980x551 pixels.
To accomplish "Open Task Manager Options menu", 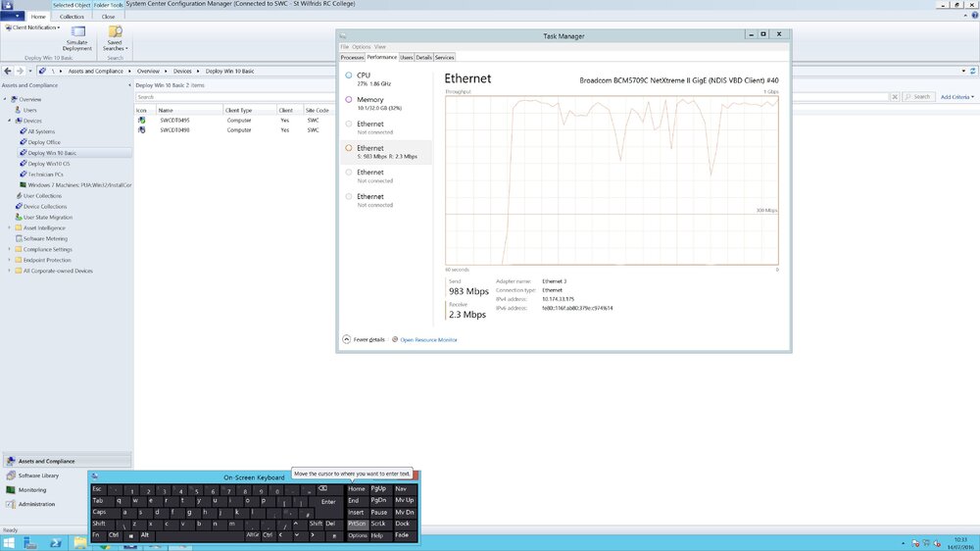I will (x=361, y=47).
